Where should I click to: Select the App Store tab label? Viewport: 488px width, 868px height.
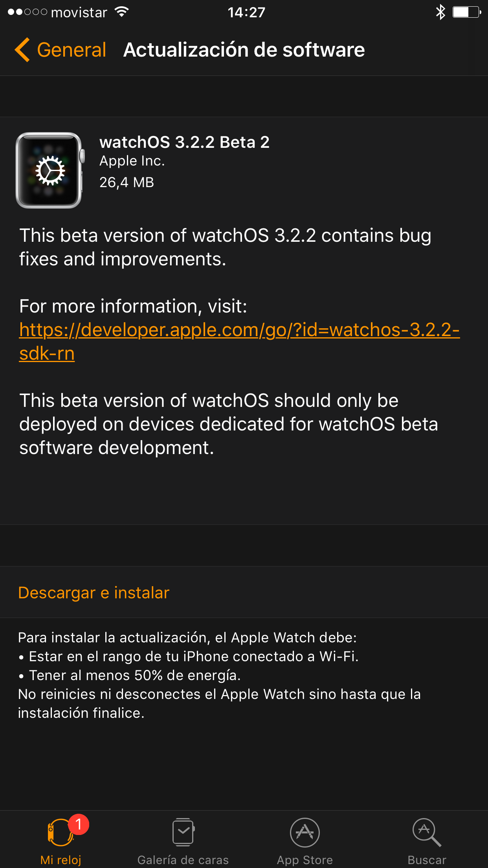305,860
